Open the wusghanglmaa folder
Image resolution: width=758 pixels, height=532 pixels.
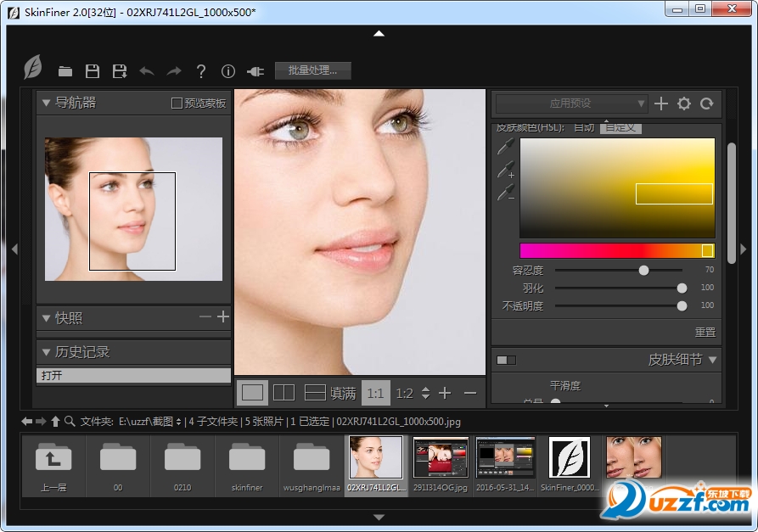pos(312,466)
